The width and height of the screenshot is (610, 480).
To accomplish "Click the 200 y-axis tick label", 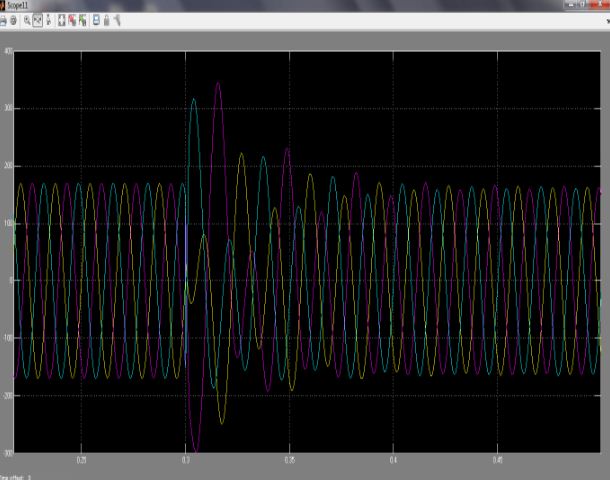I will (x=8, y=166).
